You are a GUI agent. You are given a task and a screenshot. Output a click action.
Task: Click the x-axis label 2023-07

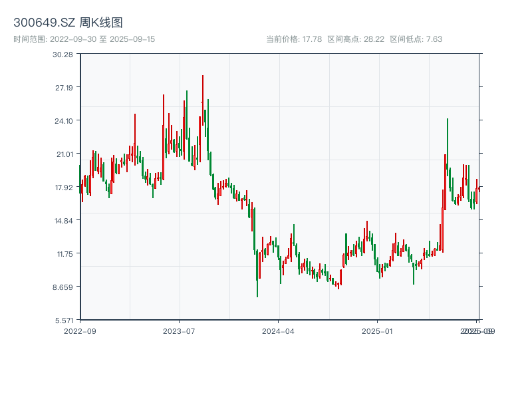tap(179, 331)
